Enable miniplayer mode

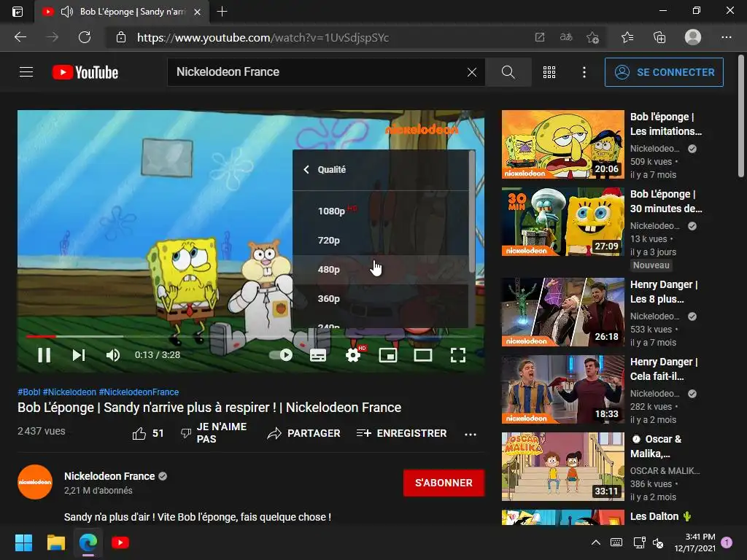click(388, 355)
